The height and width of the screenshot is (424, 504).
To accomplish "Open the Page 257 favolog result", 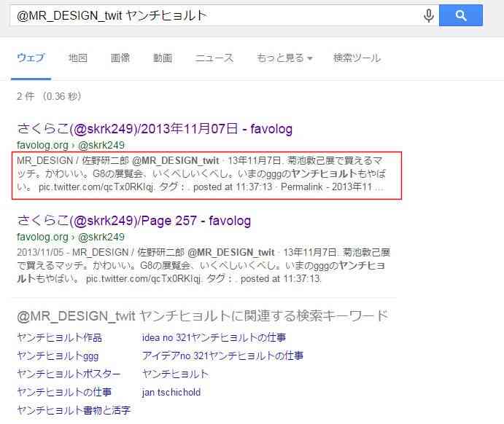I will (133, 221).
